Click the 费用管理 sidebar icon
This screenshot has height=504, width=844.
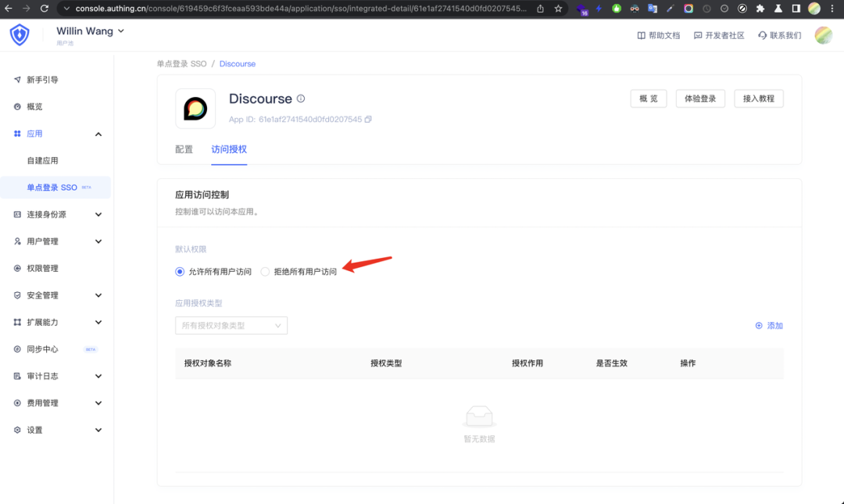point(17,402)
